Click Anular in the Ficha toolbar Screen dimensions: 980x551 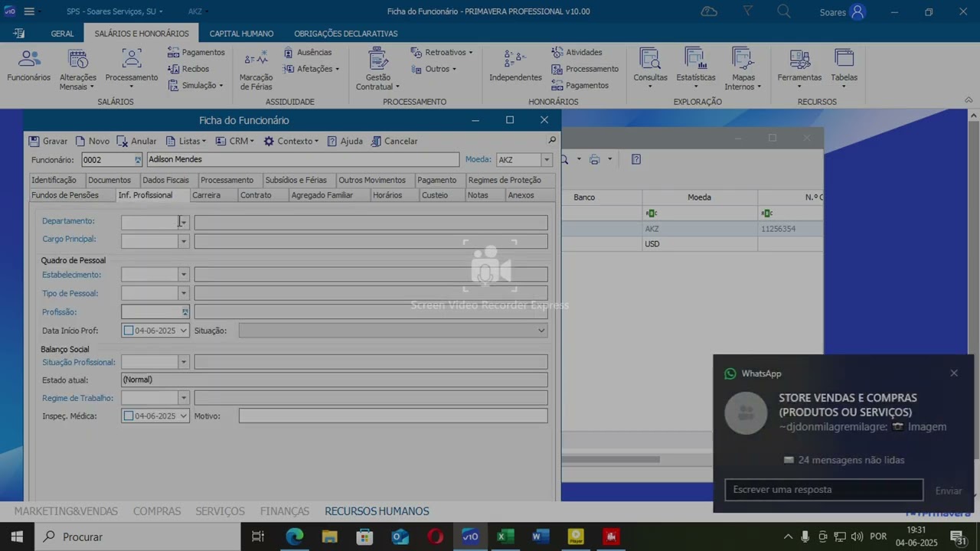[136, 141]
